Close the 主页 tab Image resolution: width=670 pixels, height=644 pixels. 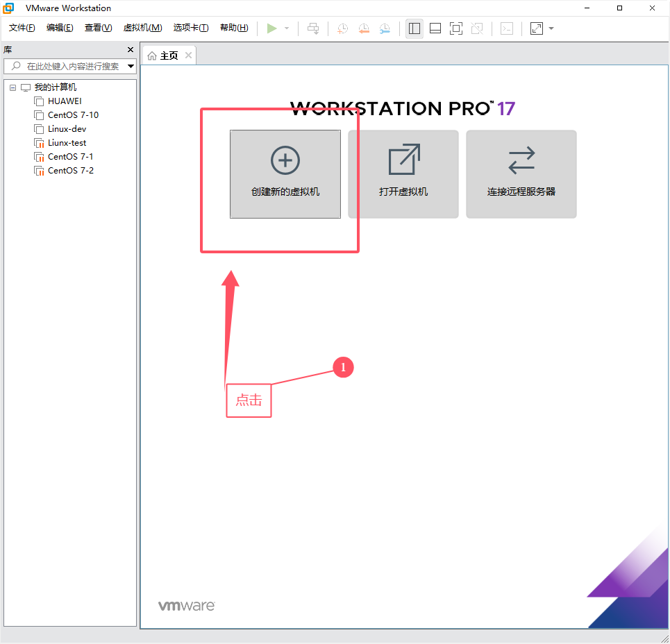point(188,56)
